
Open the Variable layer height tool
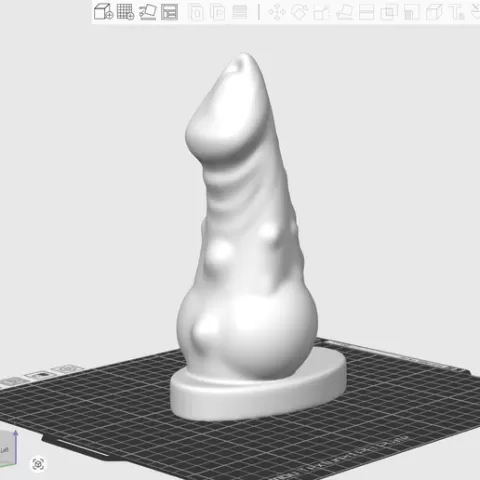[239, 12]
